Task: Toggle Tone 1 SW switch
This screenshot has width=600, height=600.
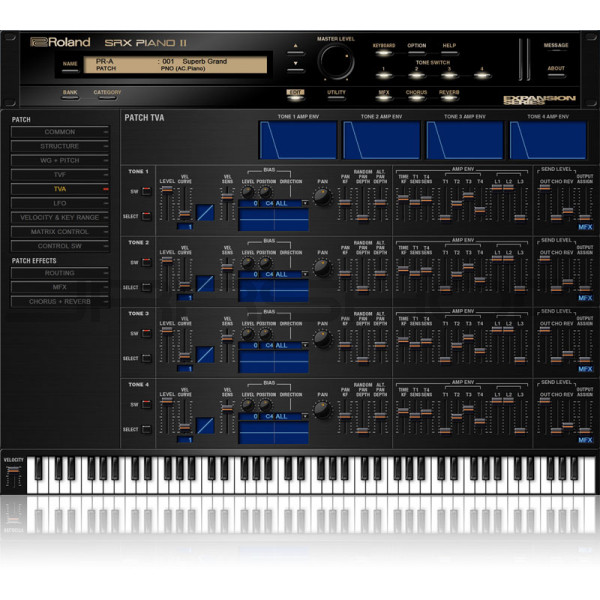Action: [147, 191]
